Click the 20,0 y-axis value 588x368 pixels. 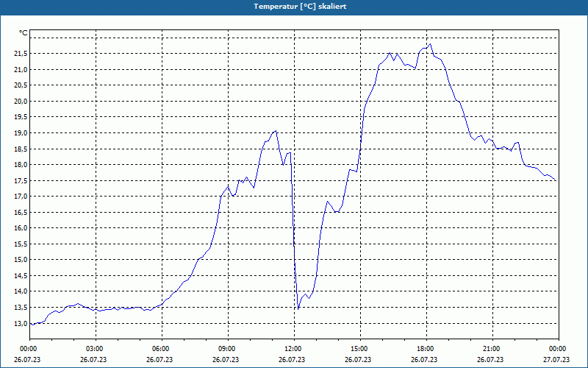21,101
